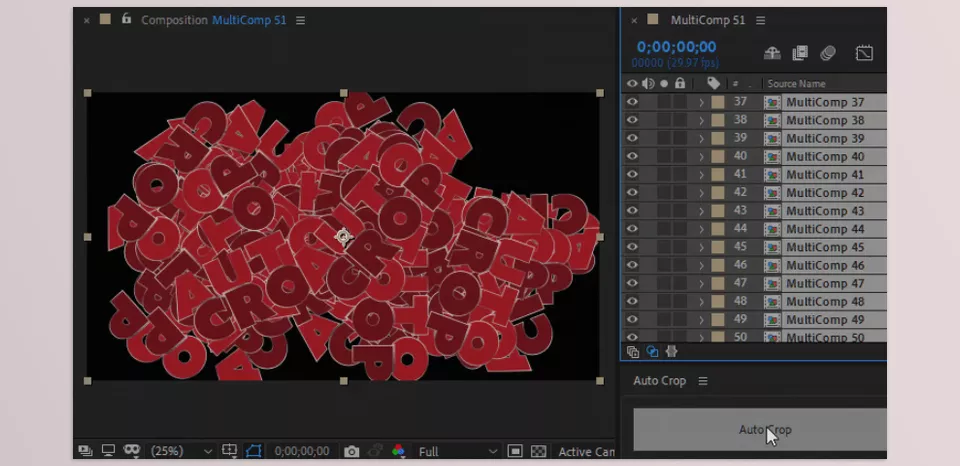Click the Lock column header icon
This screenshot has width=960, height=466.
pos(680,83)
